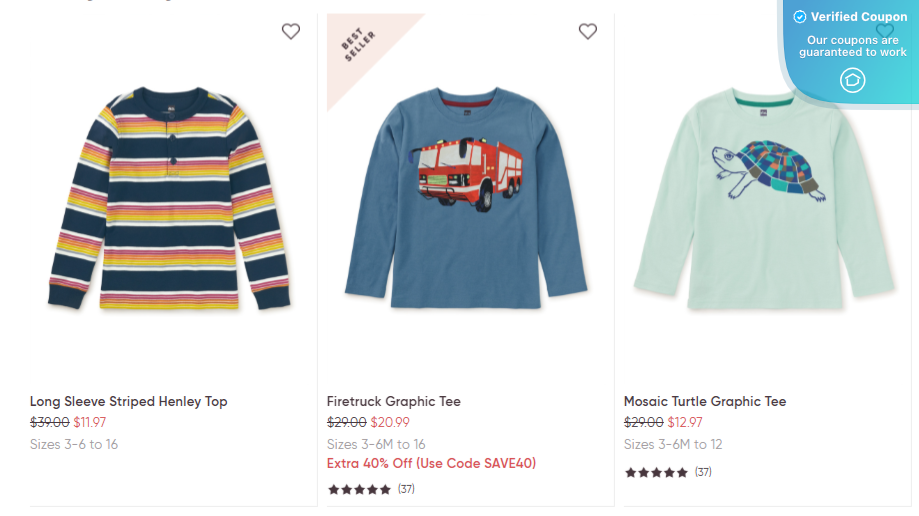
Task: Go to Mosaic Turtle Graphic Tee page
Action: (705, 401)
